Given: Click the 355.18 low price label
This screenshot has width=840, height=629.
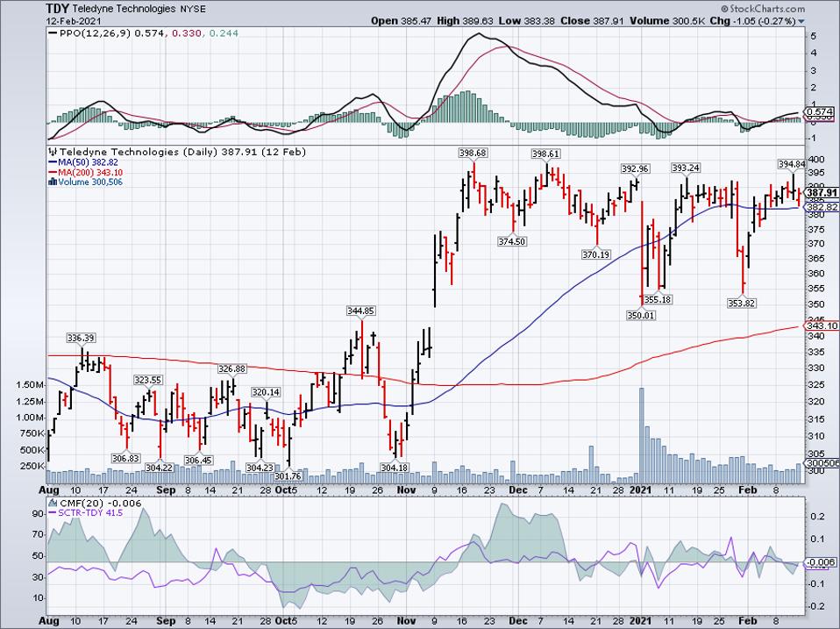Looking at the screenshot, I should 658,299.
